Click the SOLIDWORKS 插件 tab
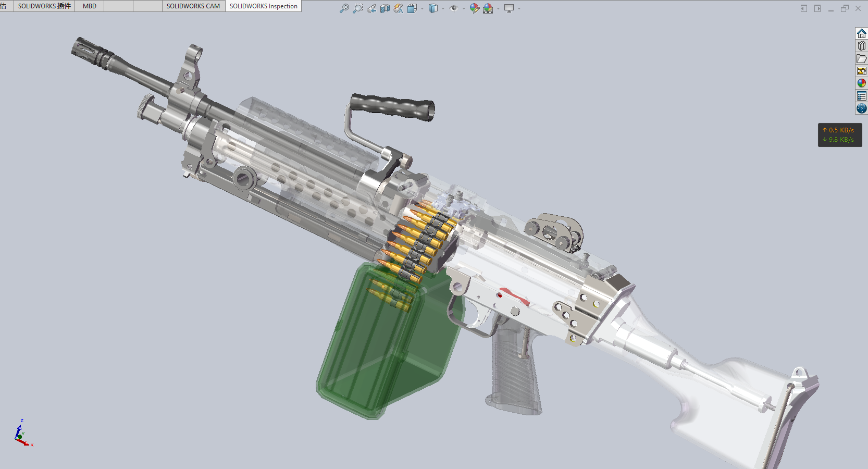868x469 pixels. click(x=44, y=6)
